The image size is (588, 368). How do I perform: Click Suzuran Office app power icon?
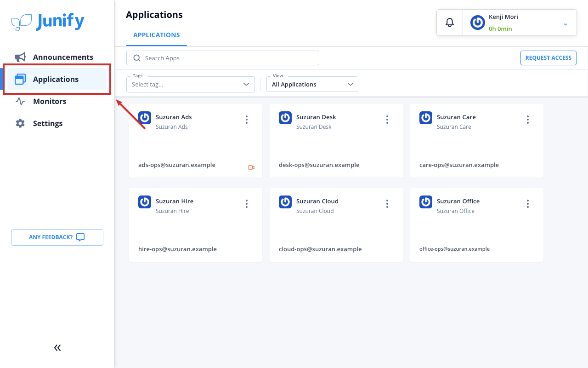point(426,202)
